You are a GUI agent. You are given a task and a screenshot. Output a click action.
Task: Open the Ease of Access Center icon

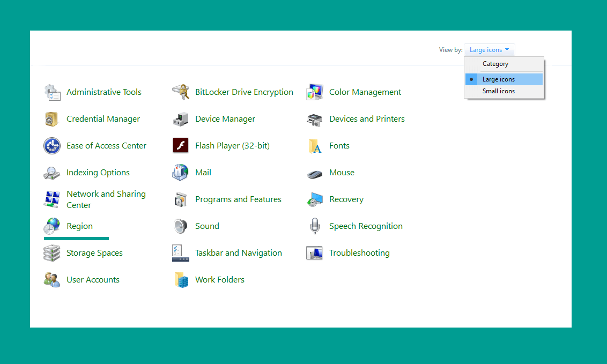point(52,146)
